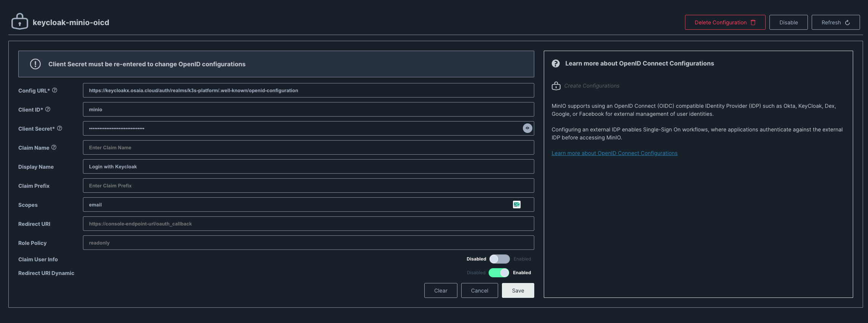Click the Learn more about OpenID heading
Viewport: 868px width, 323px height.
[x=639, y=64]
